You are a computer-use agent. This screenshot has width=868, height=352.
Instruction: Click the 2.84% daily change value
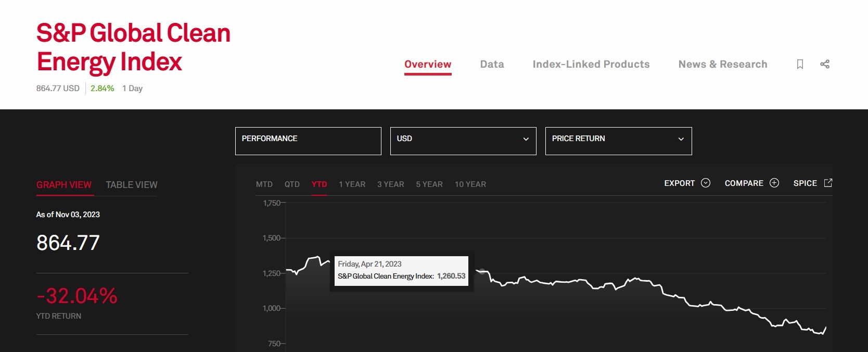102,89
